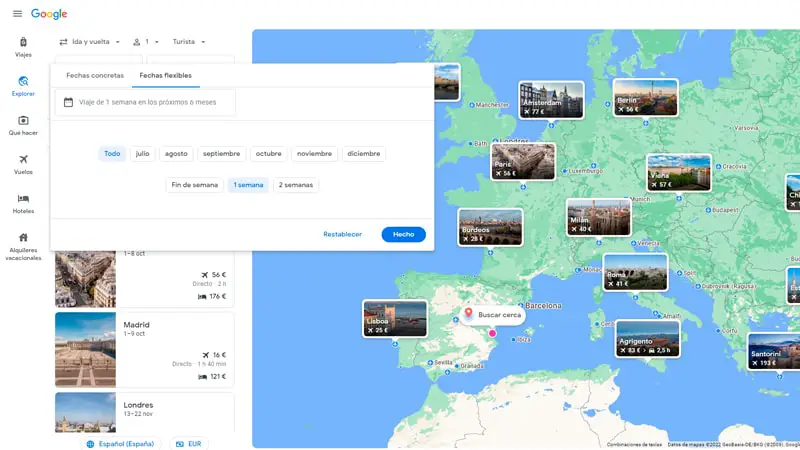Open Alquileres vacacionales in the sidebar
This screenshot has width=800, height=450.
23,246
